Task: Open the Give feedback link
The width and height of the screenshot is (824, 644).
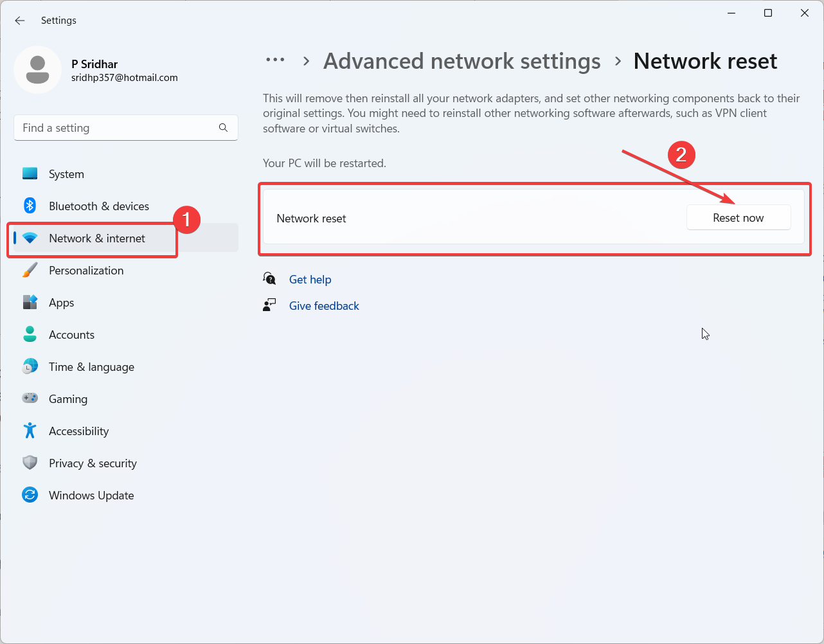Action: (x=324, y=306)
